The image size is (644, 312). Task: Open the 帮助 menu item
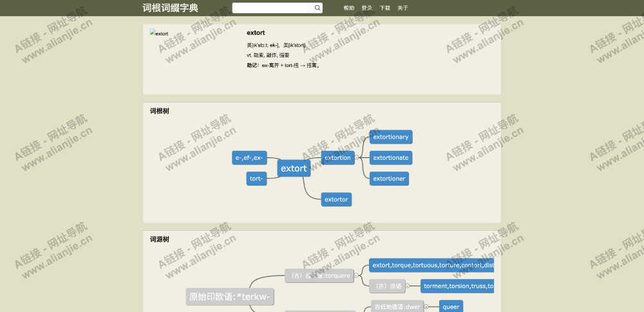[x=348, y=8]
